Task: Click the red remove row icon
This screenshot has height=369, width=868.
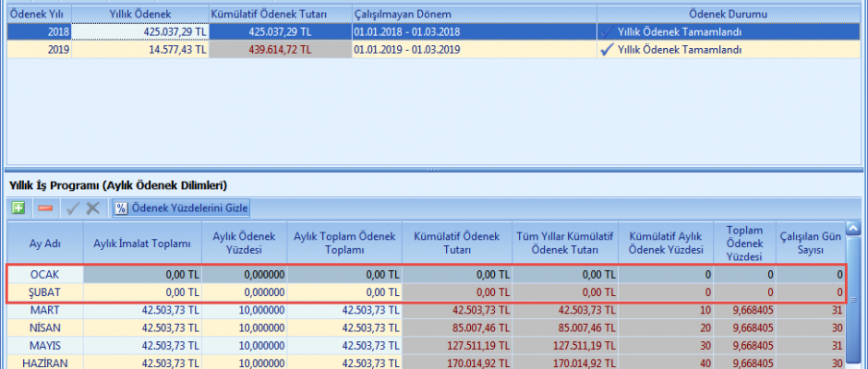Action: pos(45,208)
